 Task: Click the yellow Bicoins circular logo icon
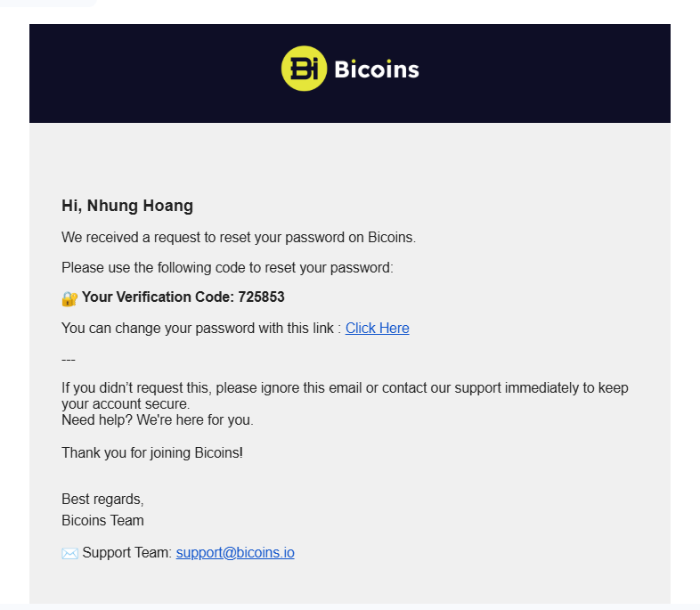[304, 69]
